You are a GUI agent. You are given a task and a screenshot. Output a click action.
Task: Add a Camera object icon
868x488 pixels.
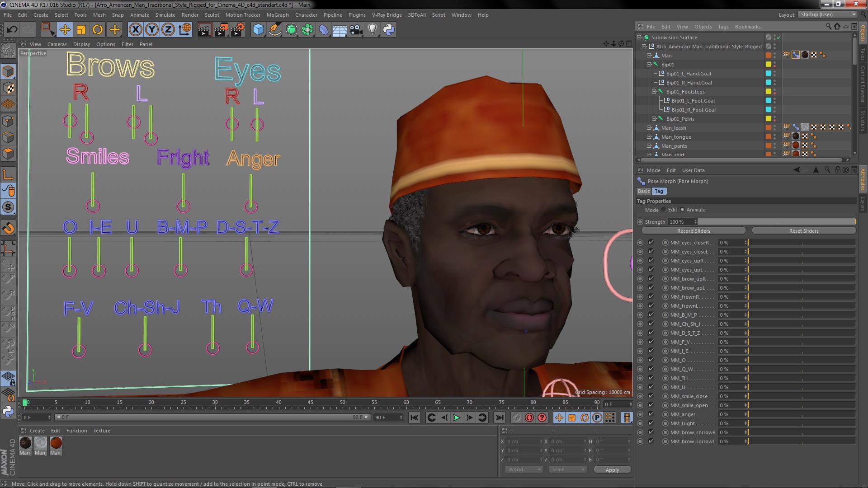point(356,30)
